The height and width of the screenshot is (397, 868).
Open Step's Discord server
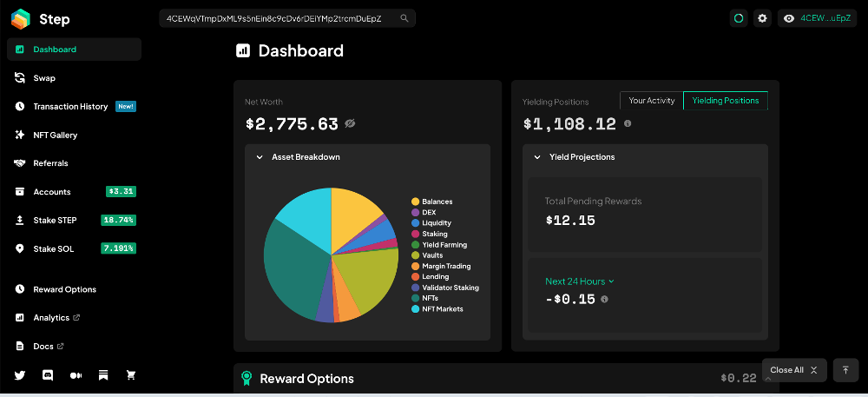48,375
